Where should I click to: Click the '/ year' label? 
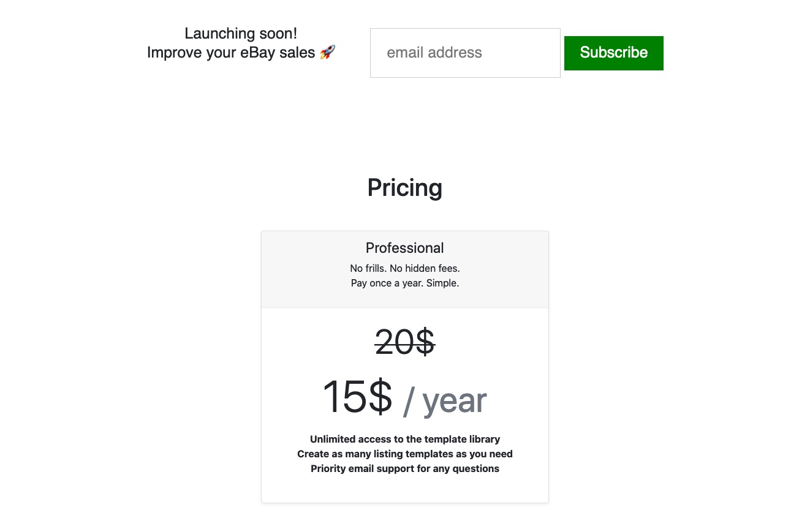[445, 400]
